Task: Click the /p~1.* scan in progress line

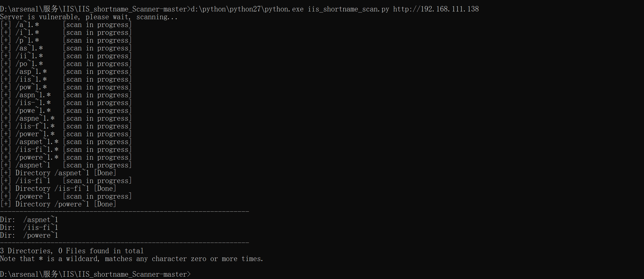Action: coord(66,41)
